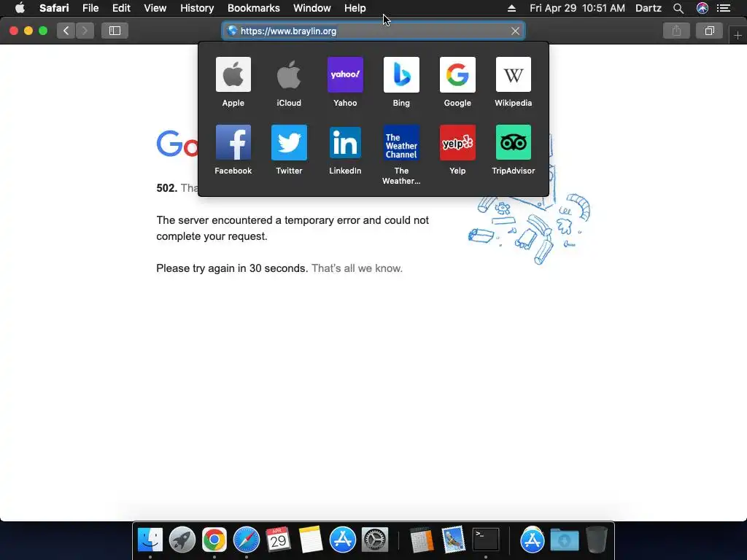Click the 502. error code text
This screenshot has width=747, height=560.
pyautogui.click(x=167, y=188)
